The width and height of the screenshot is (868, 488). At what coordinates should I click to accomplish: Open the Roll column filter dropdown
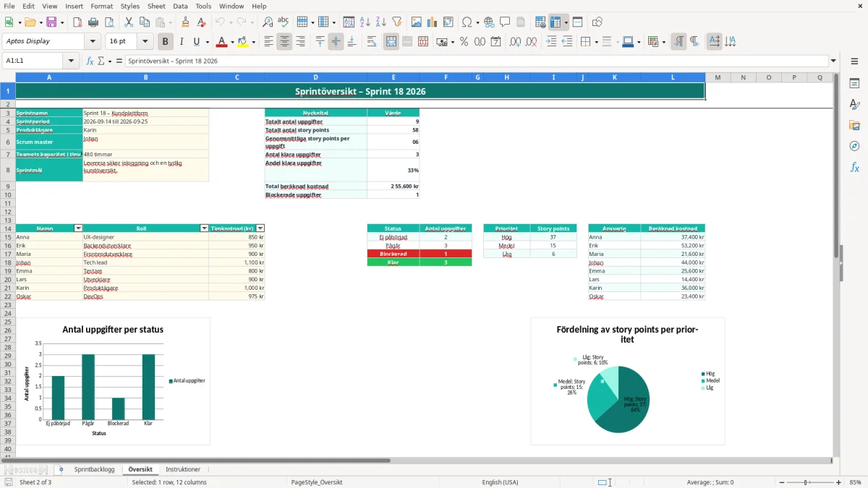click(205, 228)
